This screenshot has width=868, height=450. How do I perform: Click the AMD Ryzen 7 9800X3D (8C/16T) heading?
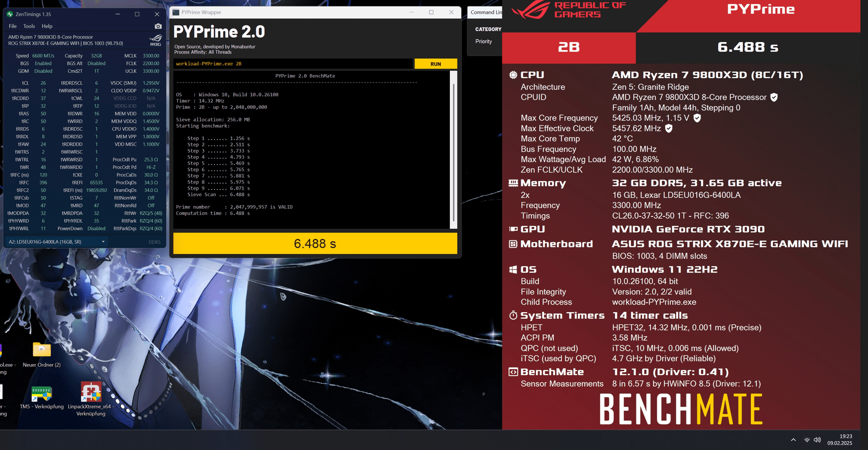click(x=707, y=75)
